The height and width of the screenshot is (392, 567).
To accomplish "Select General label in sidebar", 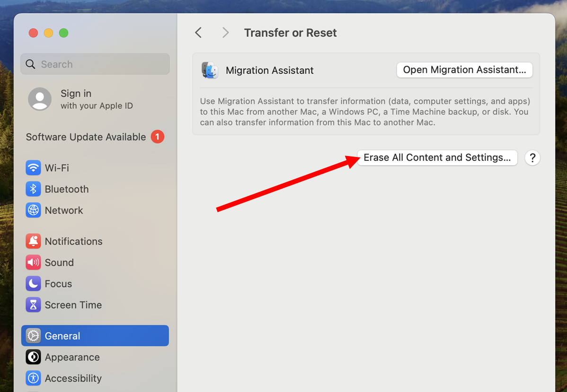I will point(62,336).
